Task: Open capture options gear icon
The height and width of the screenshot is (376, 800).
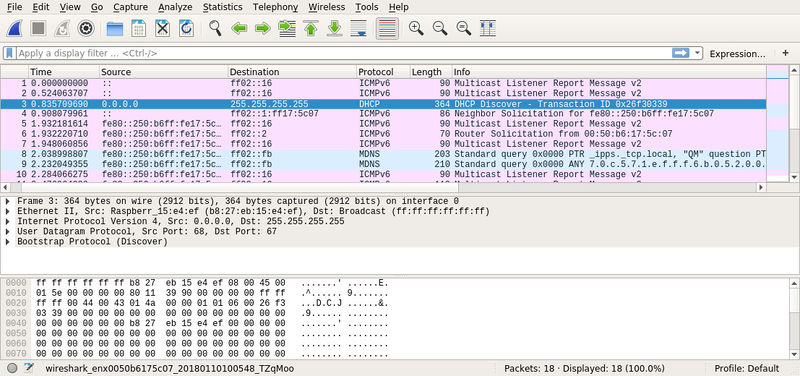Action: (x=86, y=29)
